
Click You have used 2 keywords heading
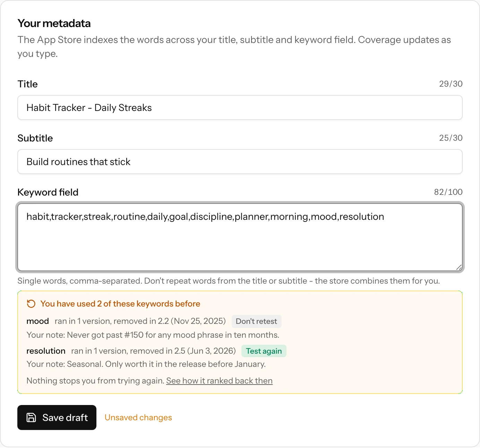click(x=120, y=304)
